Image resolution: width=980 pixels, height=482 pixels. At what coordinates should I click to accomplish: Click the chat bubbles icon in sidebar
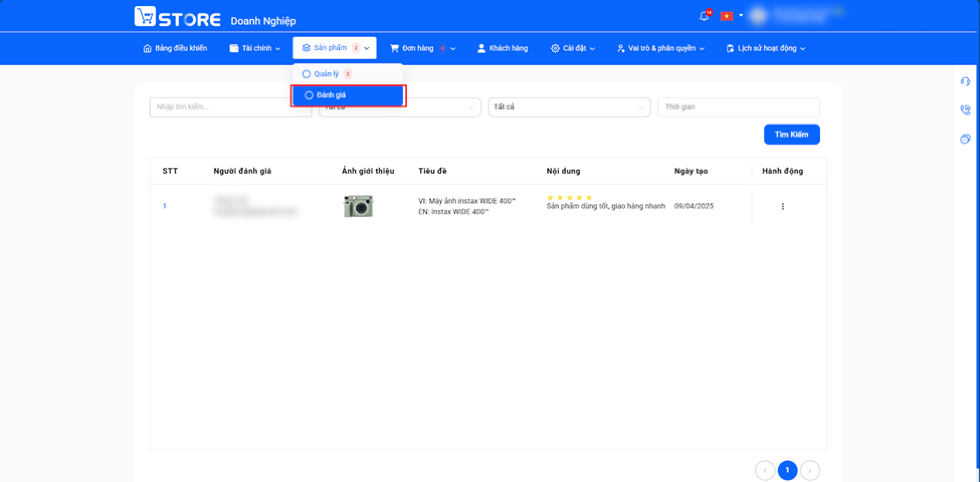965,139
